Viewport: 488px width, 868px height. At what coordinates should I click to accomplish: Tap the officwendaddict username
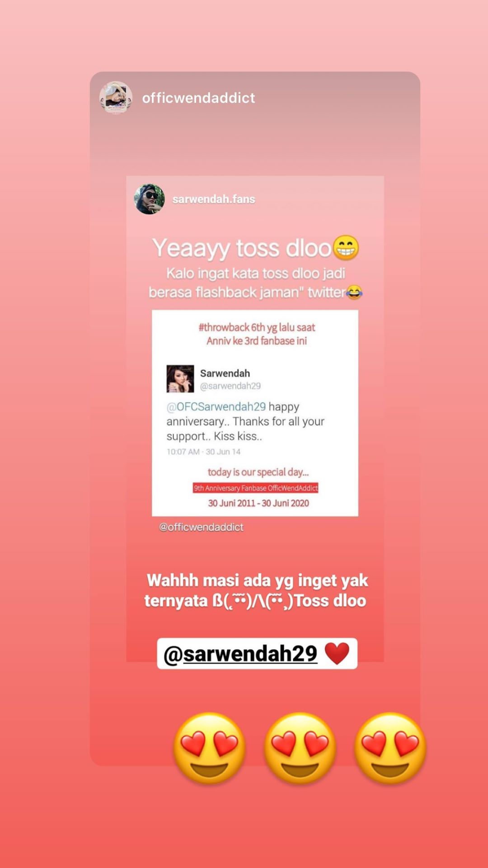198,98
